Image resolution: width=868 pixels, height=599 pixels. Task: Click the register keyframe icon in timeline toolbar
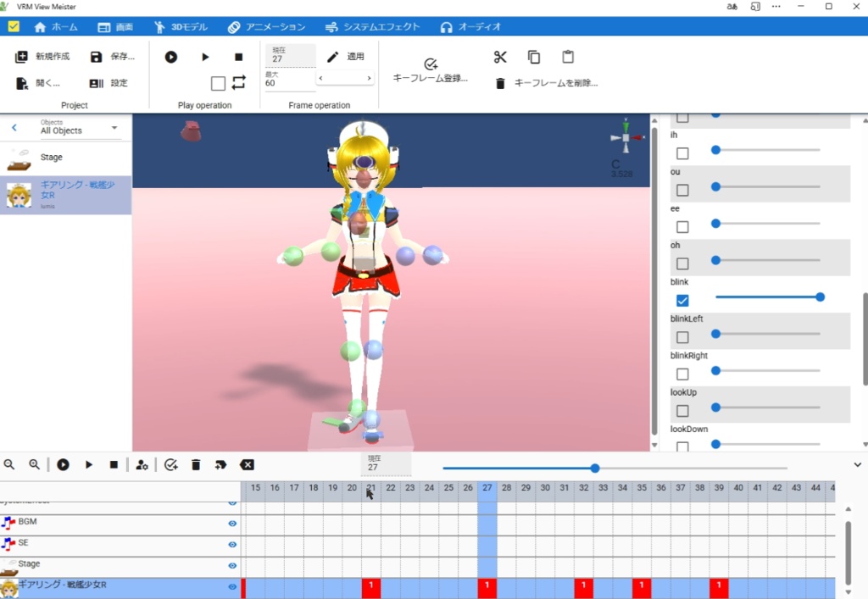(171, 464)
